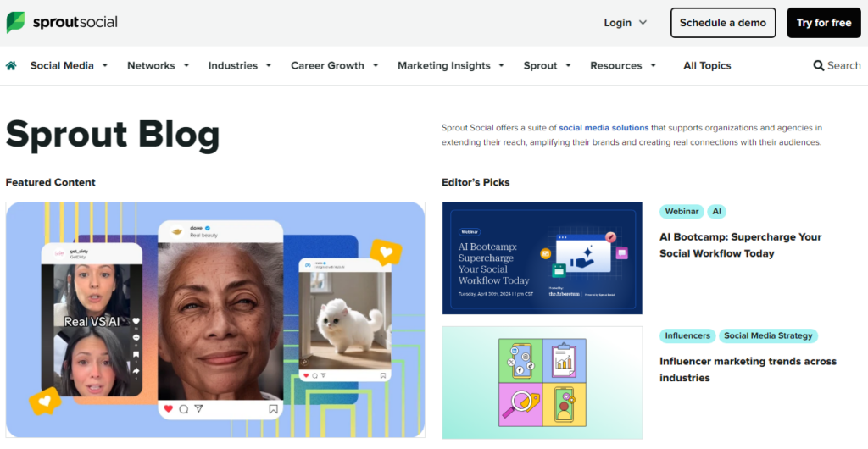Viewport: 868px width, 449px height.
Task: Follow the social media solutions link
Action: 604,128
